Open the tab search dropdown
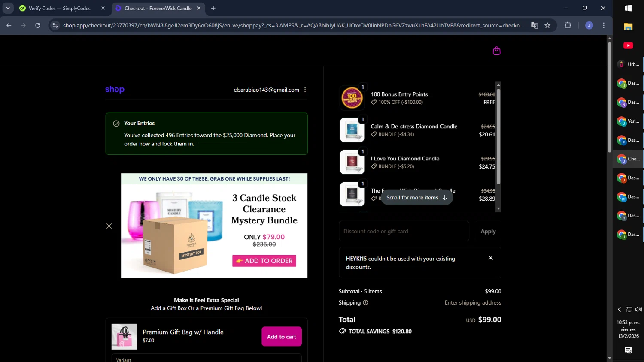644x362 pixels. pos(8,8)
